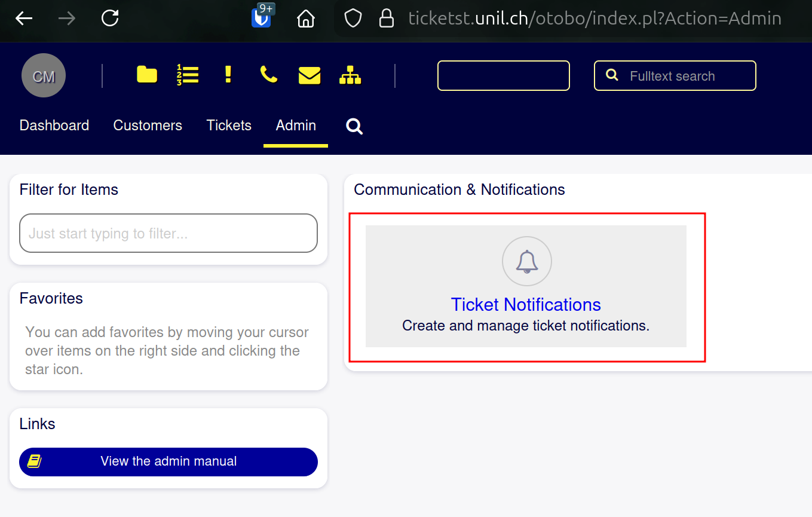The width and height of the screenshot is (812, 517).
Task: Click the Bitwarden extension icon
Action: [x=262, y=18]
